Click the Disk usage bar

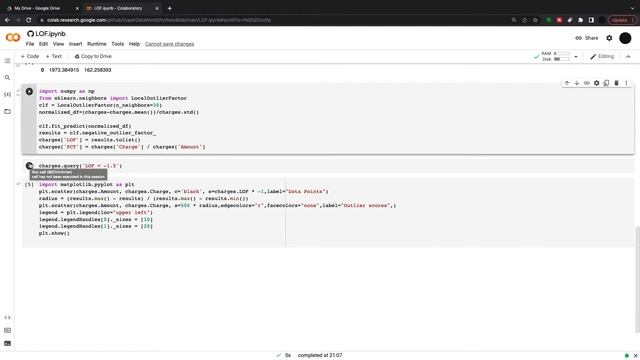point(562,59)
